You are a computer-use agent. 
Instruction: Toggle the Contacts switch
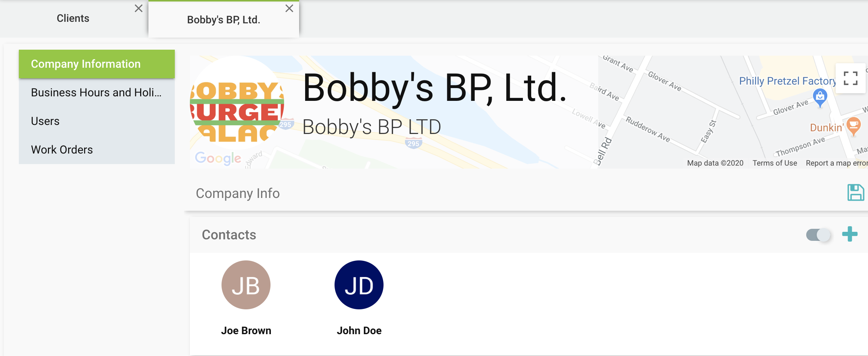pyautogui.click(x=818, y=235)
